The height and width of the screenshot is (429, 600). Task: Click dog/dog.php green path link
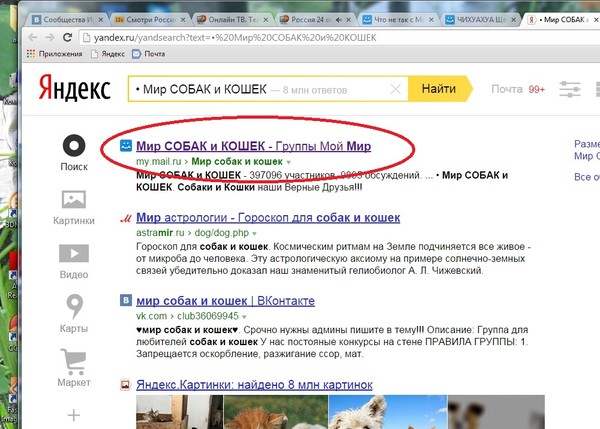[222, 233]
